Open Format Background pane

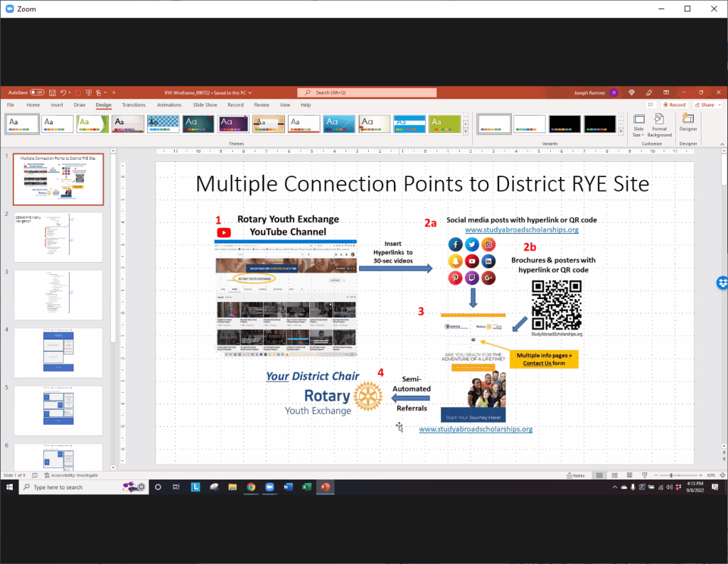(x=659, y=125)
